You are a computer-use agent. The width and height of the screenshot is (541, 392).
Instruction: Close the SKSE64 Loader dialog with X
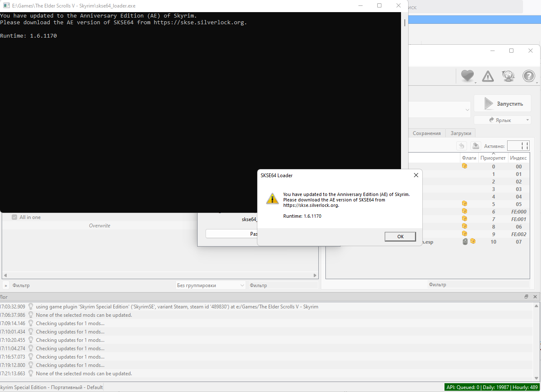[416, 175]
